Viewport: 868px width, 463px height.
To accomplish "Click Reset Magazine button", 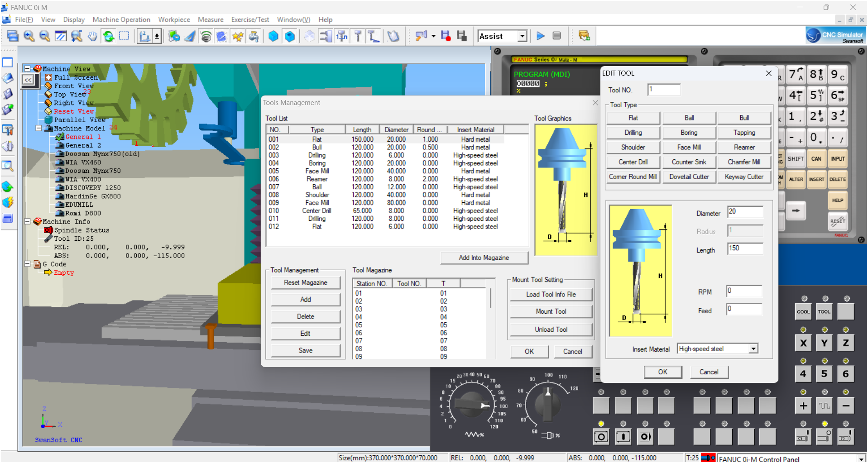I will pos(306,282).
